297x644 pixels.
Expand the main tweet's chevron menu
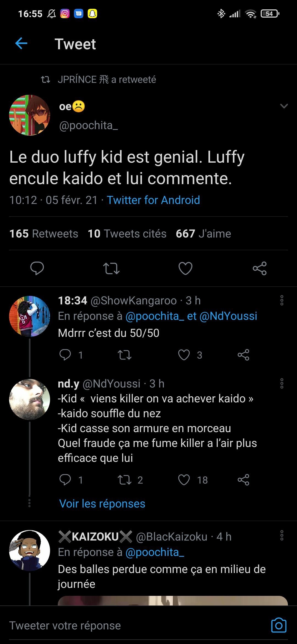(284, 106)
